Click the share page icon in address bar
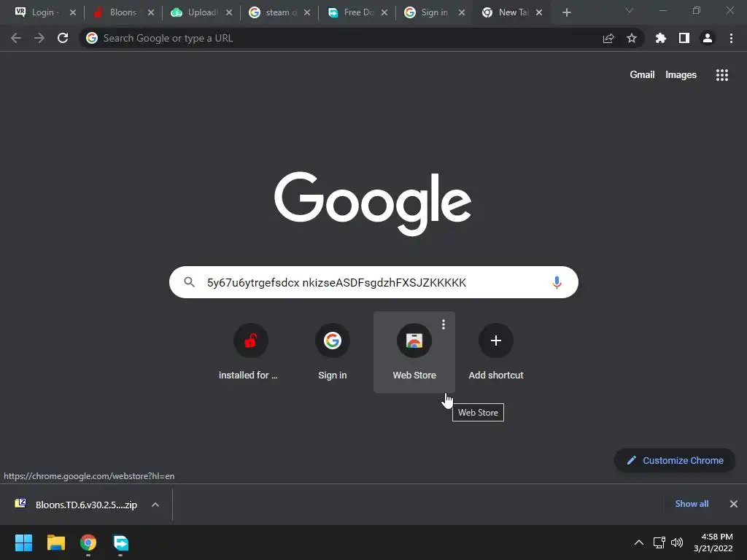 (608, 38)
